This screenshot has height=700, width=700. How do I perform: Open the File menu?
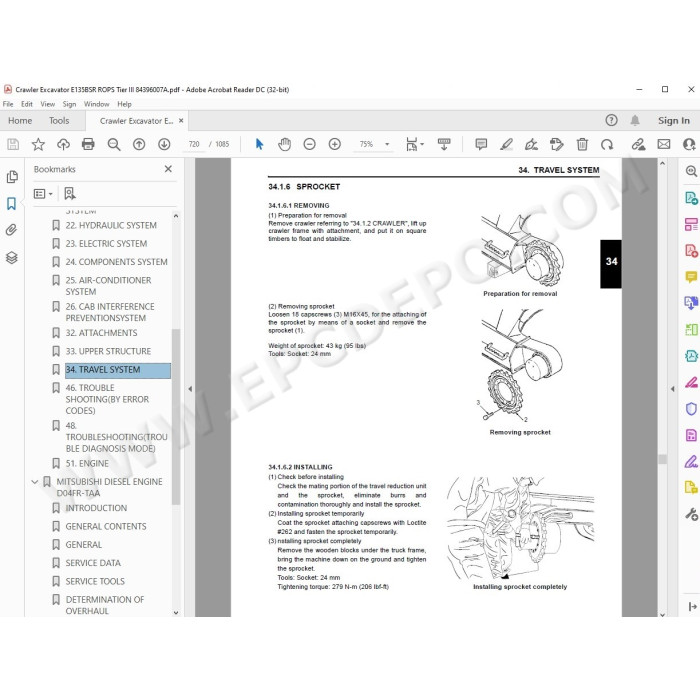click(x=8, y=104)
